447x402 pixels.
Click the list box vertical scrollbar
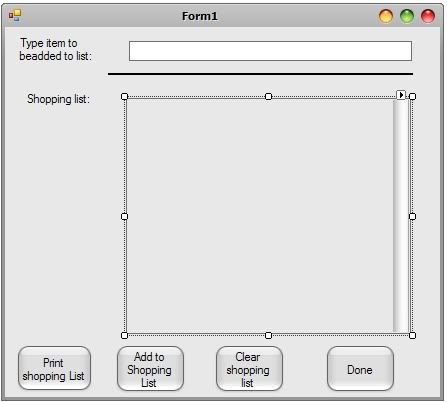click(x=401, y=216)
